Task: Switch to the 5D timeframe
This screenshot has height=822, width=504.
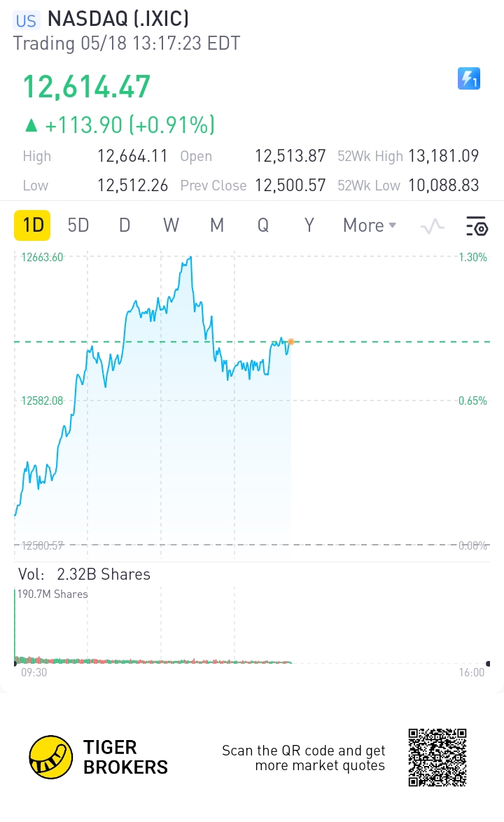Action: pyautogui.click(x=78, y=225)
